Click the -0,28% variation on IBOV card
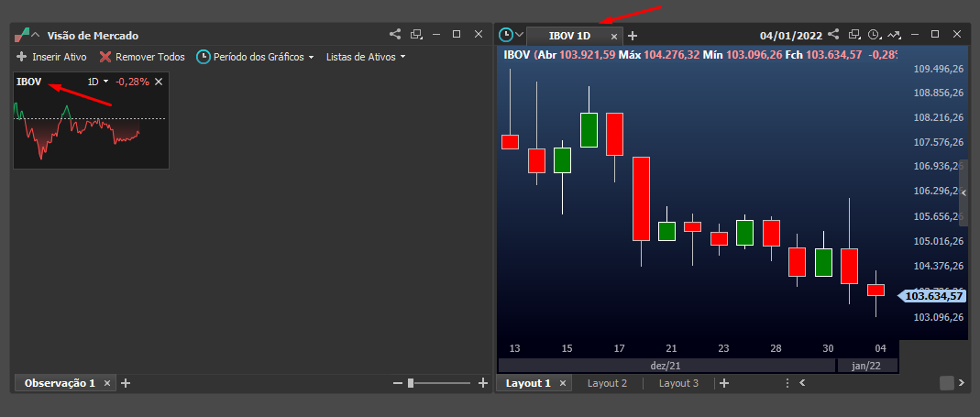Screen dimensions: 980x417 132,82
